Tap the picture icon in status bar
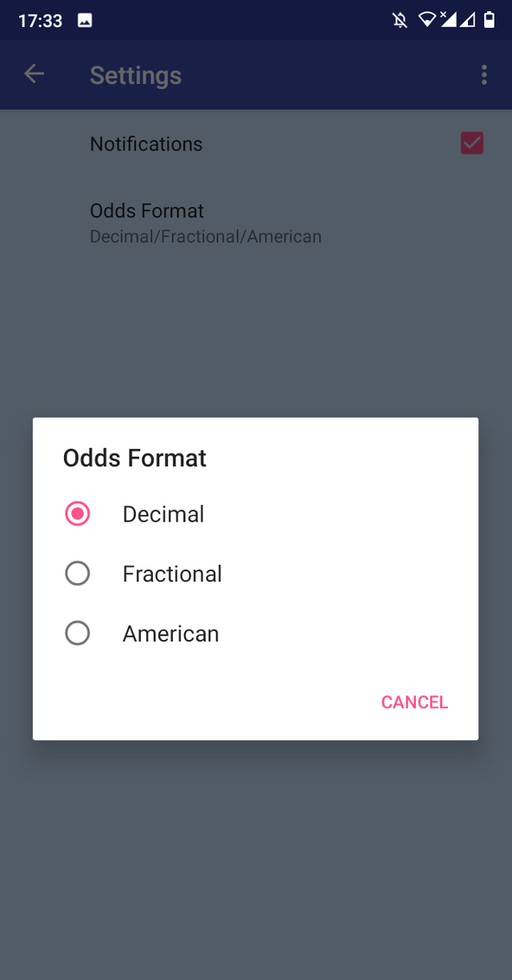512x980 pixels. pos(85,21)
